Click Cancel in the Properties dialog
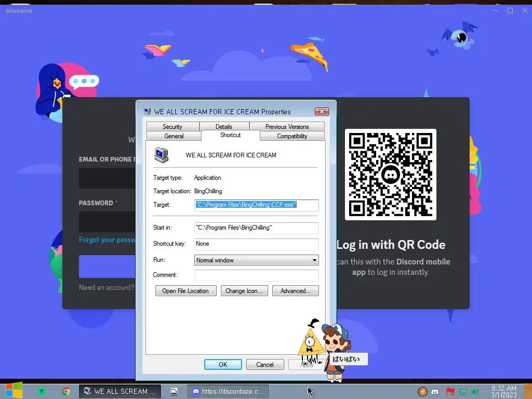This screenshot has width=532, height=399. point(264,364)
